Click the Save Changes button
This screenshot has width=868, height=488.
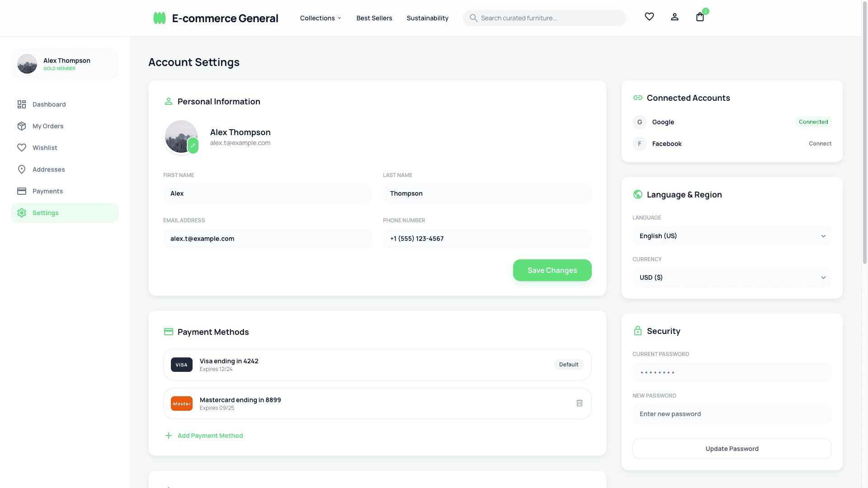click(552, 270)
